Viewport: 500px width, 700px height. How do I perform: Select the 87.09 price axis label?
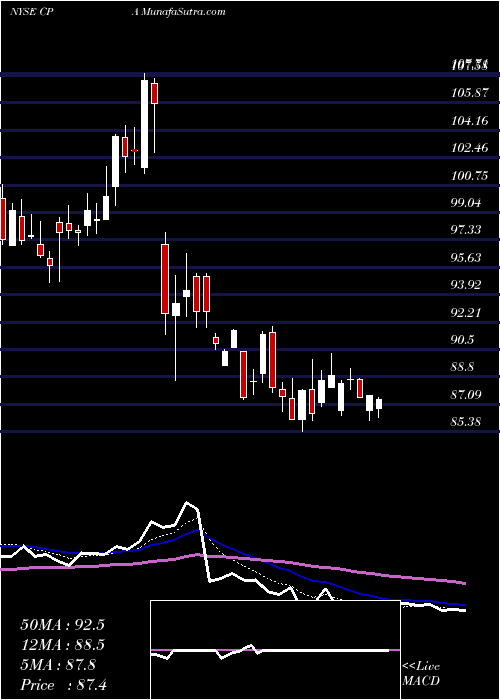[467, 395]
